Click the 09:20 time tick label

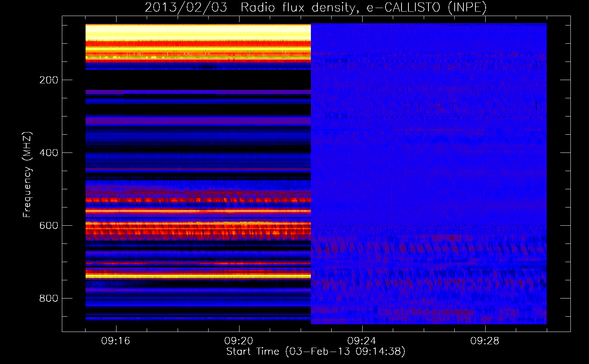[x=239, y=341]
